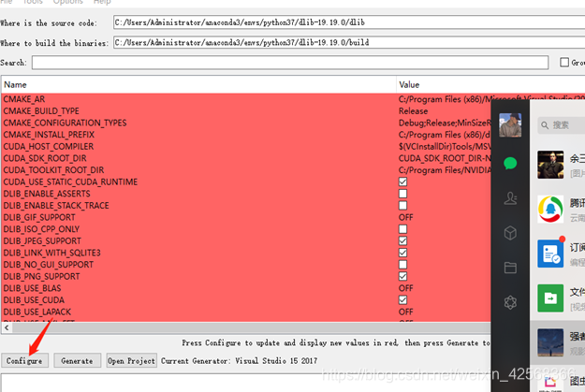Screen dimensions: 585x392
Task: Click the Name column header
Action: (x=198, y=84)
